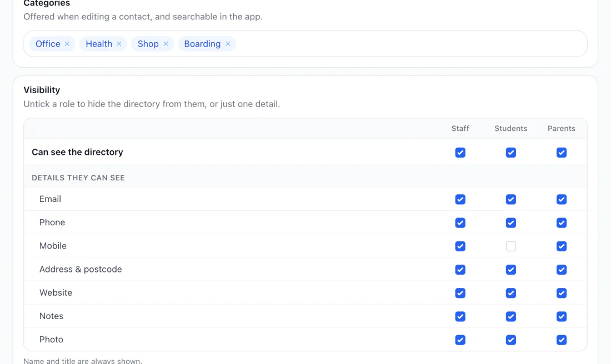Untick Staff checkbox in Email row
The image size is (611, 364).
coord(460,199)
